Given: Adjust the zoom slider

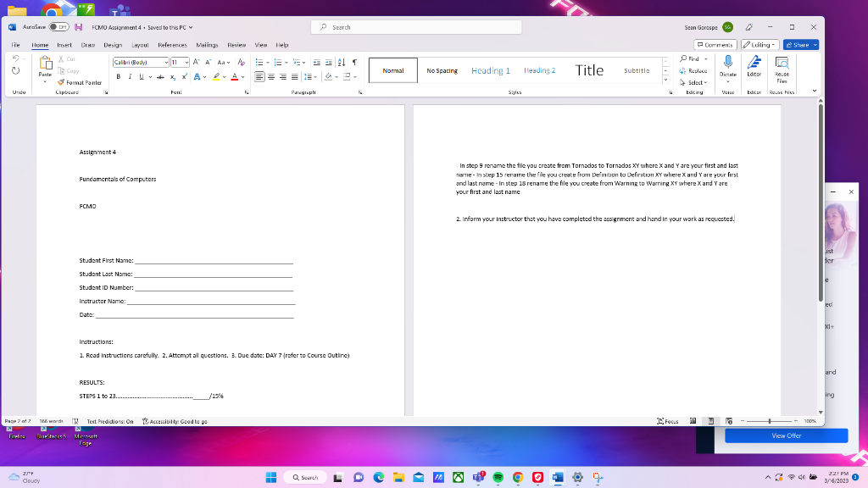Looking at the screenshot, I should tap(770, 420).
